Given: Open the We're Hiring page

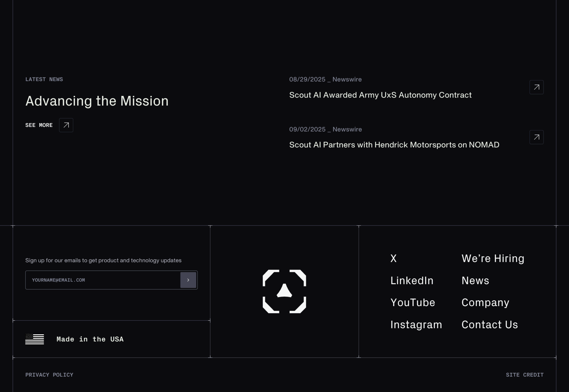Looking at the screenshot, I should (493, 259).
